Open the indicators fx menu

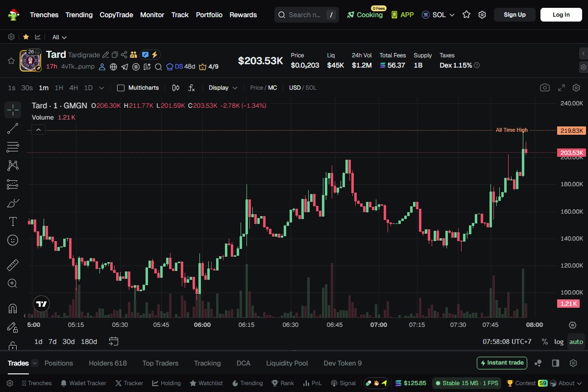[x=192, y=88]
